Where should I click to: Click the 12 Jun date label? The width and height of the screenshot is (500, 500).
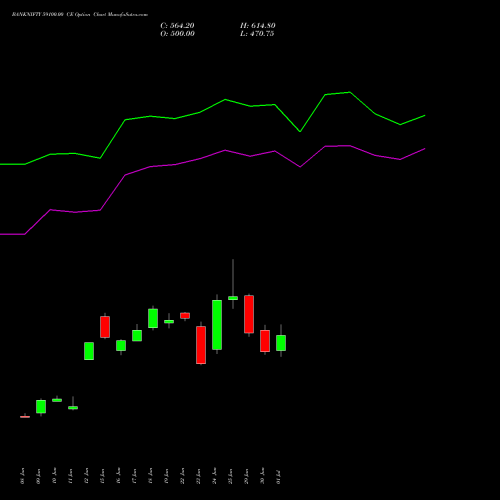(87, 476)
